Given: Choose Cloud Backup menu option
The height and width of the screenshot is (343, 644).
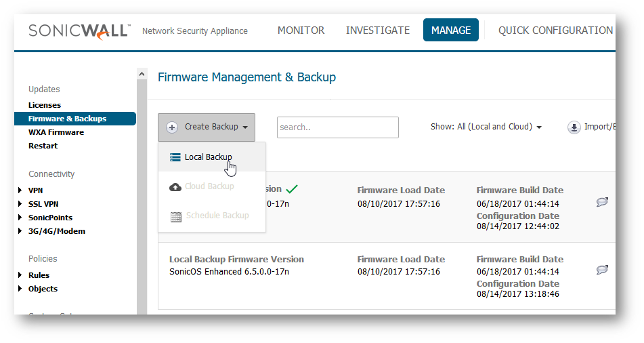Looking at the screenshot, I should coord(209,186).
